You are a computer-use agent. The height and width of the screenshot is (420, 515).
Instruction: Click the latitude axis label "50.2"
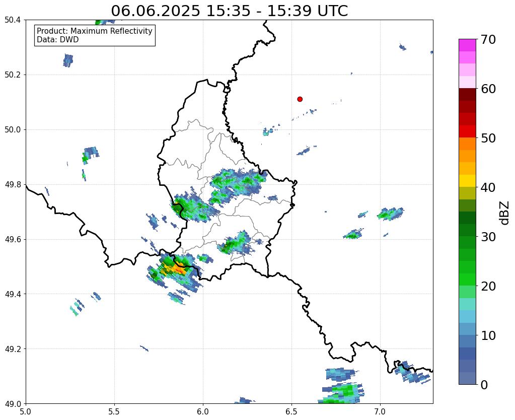click(13, 75)
